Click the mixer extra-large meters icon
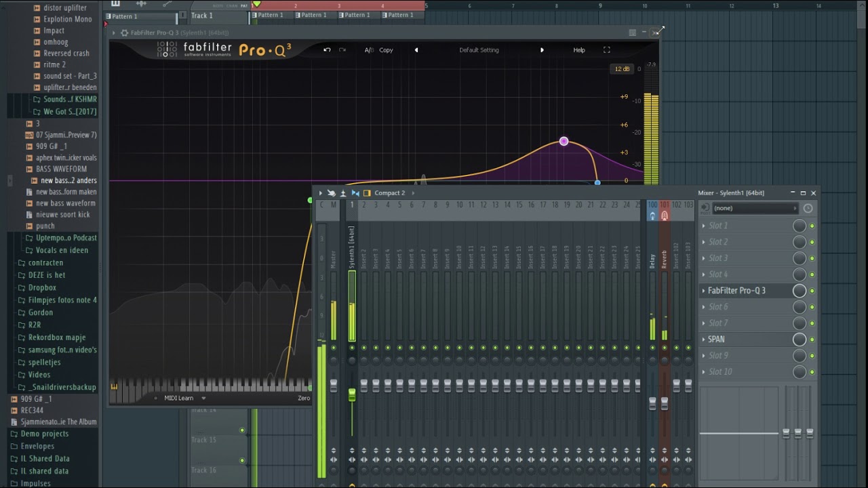This screenshot has height=488, width=868. pyautogui.click(x=343, y=193)
